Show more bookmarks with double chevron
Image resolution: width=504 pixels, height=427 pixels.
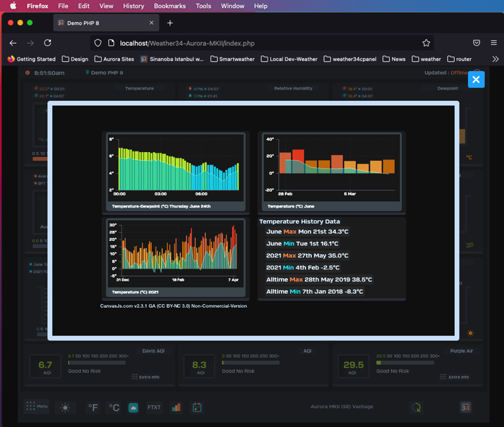[495, 59]
